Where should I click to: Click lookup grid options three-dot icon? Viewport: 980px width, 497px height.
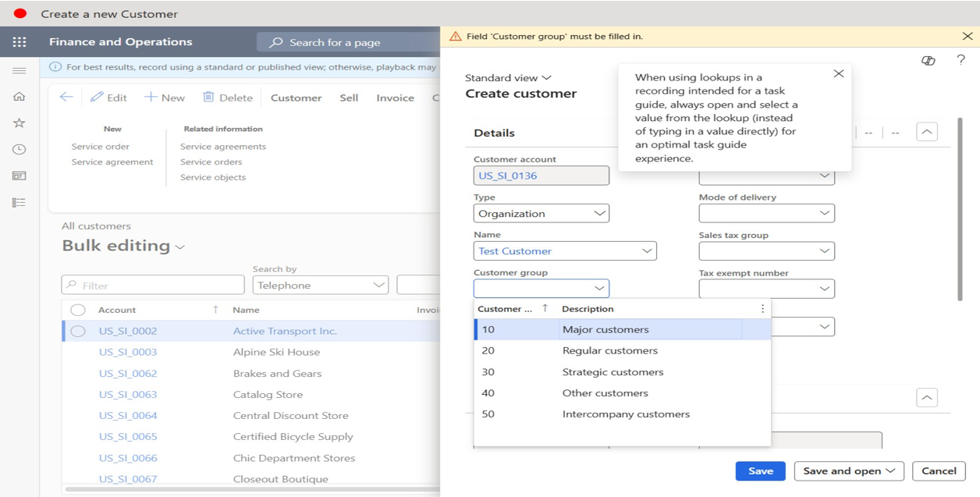(x=762, y=309)
